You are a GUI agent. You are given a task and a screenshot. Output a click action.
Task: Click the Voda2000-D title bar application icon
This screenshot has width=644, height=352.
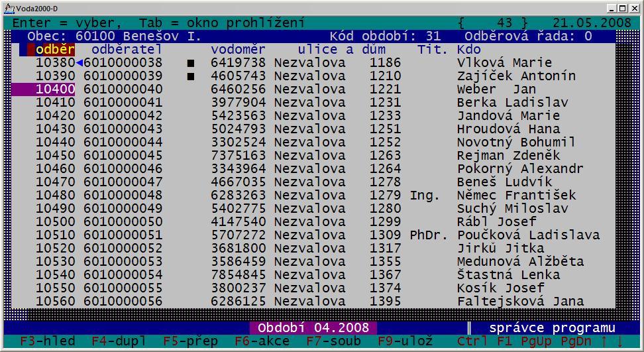pos(9,7)
